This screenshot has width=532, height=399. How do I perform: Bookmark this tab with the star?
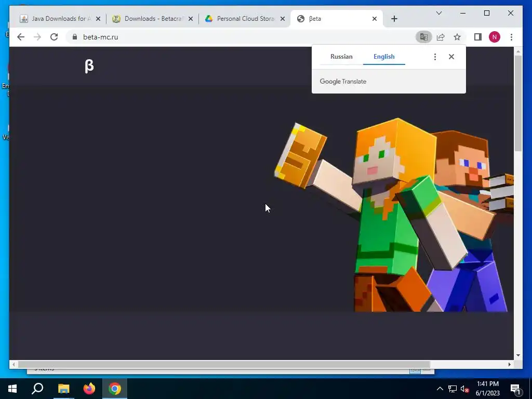tap(457, 37)
